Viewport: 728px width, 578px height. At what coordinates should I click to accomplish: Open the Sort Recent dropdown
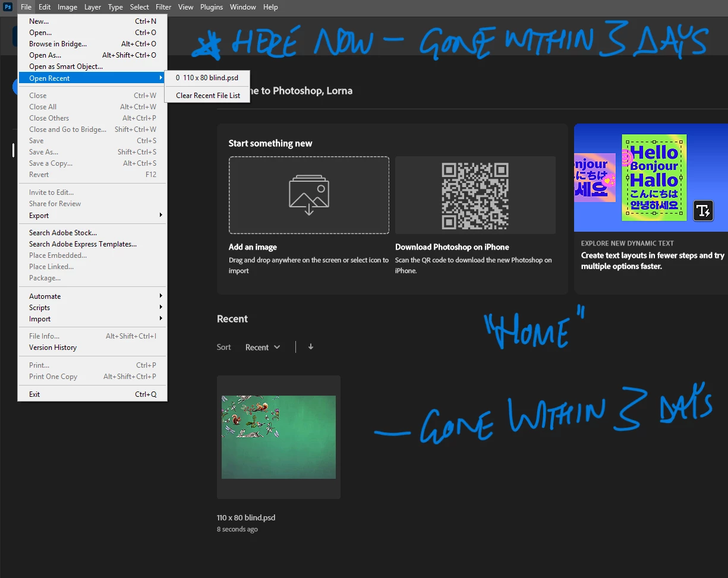point(263,348)
